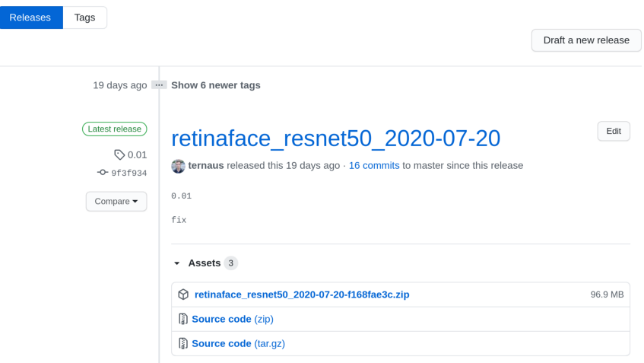Screen dimensions: 644x363
Task: Click the commit icon next to 9f3f934
Action: pos(103,173)
